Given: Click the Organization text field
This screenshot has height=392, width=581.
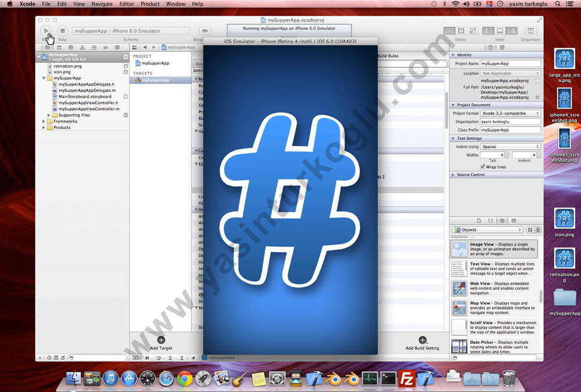Looking at the screenshot, I should [x=510, y=121].
